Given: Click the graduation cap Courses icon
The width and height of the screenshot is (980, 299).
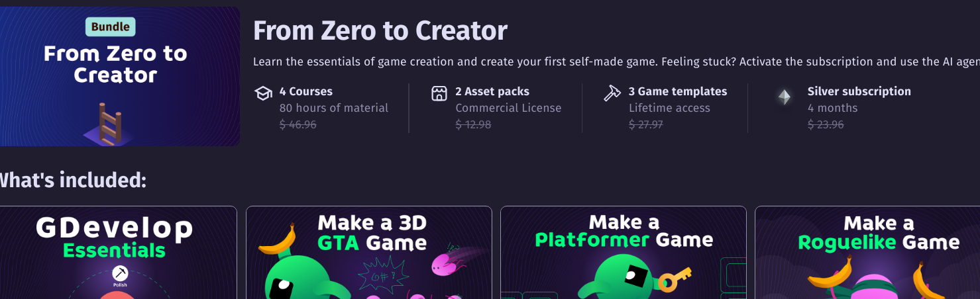Looking at the screenshot, I should pyautogui.click(x=263, y=93).
